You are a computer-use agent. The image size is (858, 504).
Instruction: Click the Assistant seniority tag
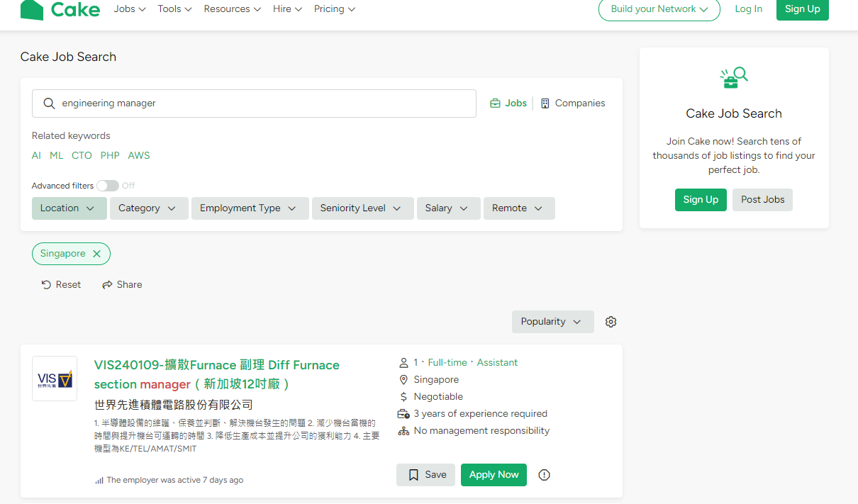tap(497, 363)
